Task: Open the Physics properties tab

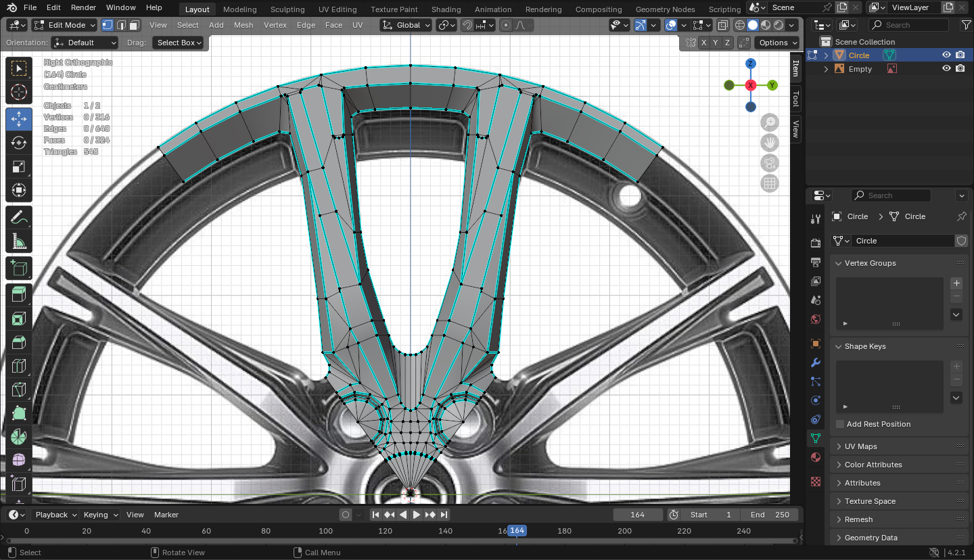Action: click(x=816, y=400)
